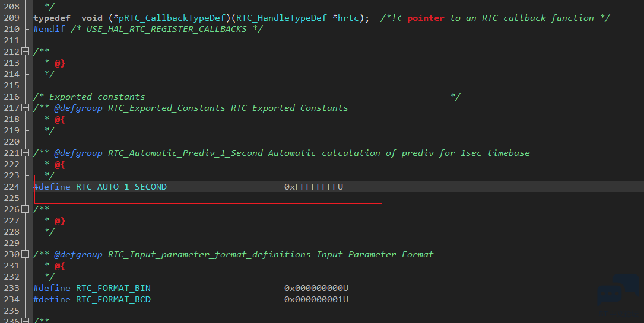Click the typedef keyword on line 209
644x323 pixels.
52,18
